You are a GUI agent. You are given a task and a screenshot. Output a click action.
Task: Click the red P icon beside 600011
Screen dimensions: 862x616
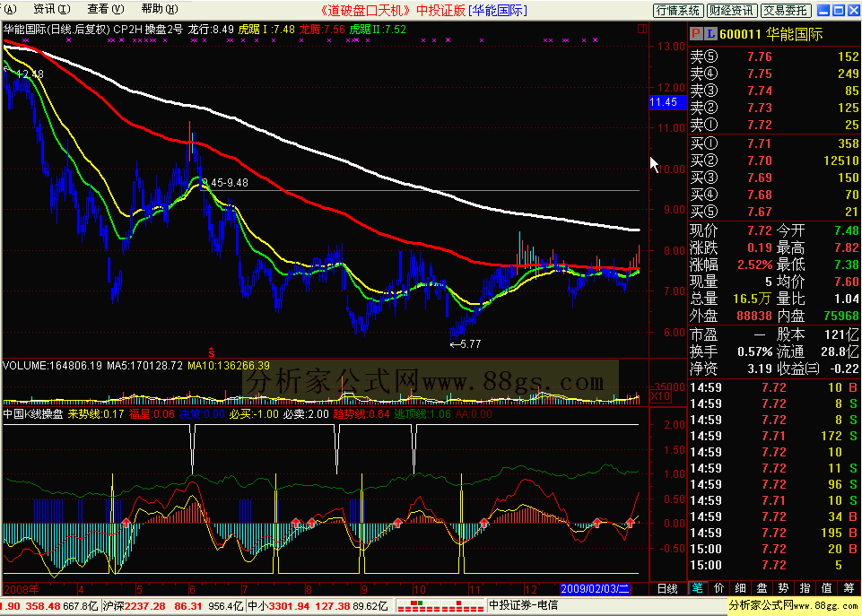click(696, 33)
